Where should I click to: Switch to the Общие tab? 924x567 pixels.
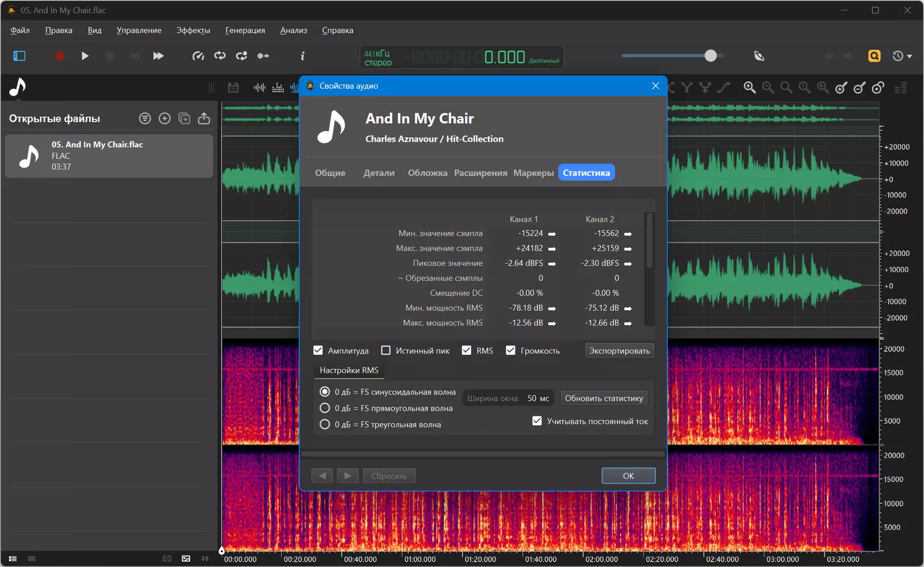click(330, 173)
